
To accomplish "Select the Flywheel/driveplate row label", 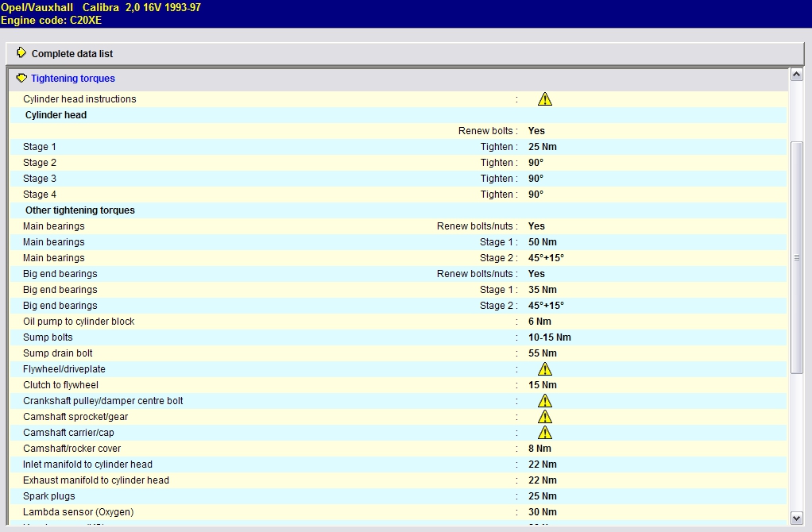I will (x=64, y=369).
